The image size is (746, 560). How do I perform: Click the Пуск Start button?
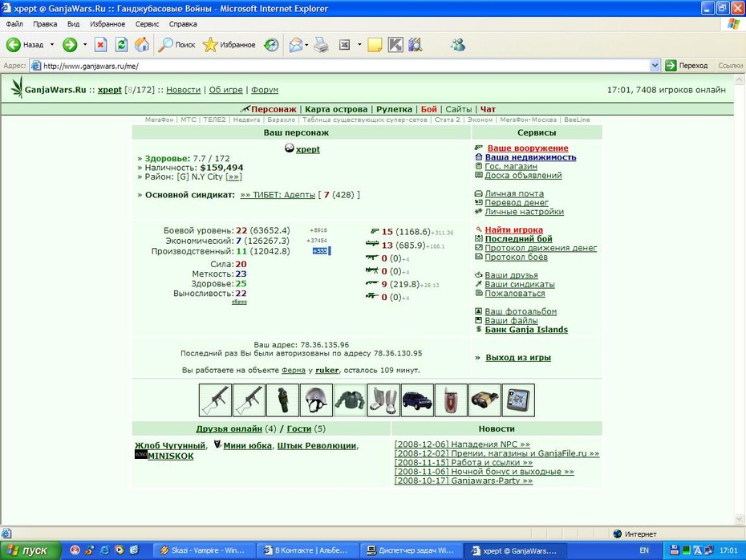pyautogui.click(x=30, y=550)
